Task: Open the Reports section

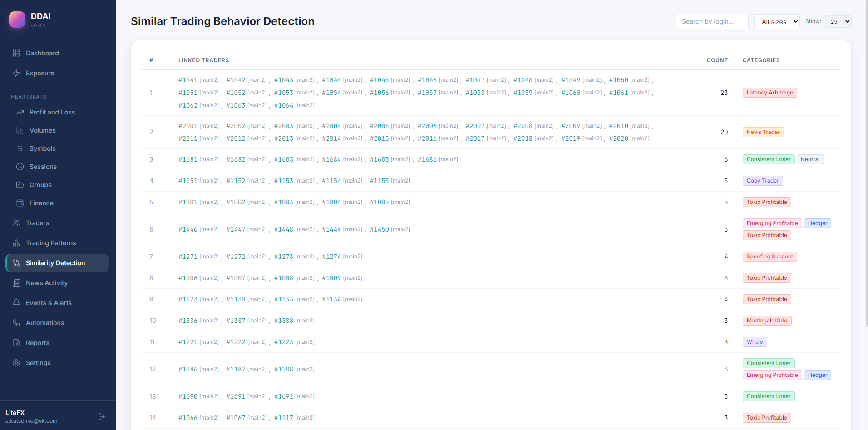Action: [57, 343]
